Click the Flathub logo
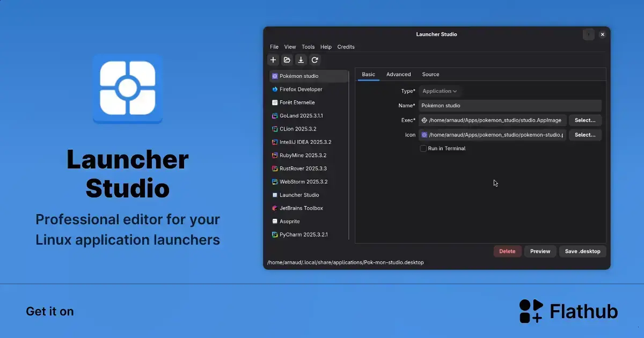The image size is (644, 338). [x=568, y=311]
